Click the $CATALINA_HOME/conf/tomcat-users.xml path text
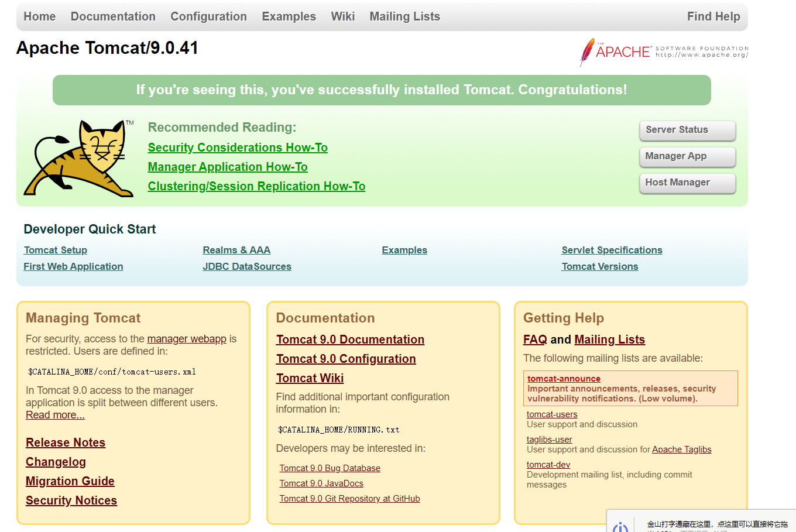 [x=112, y=372]
